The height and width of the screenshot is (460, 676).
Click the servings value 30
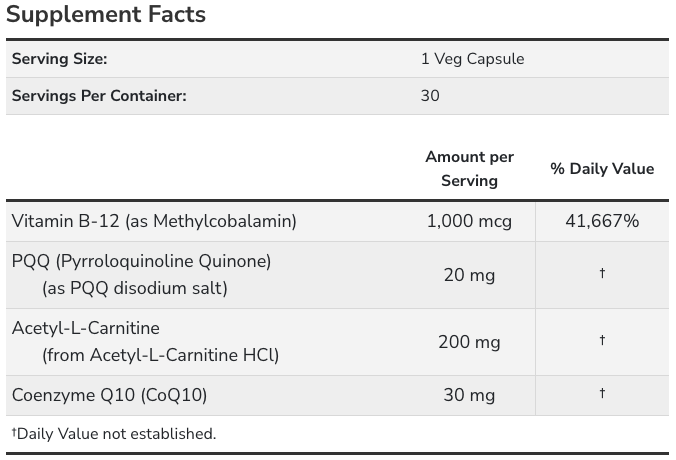(x=430, y=96)
